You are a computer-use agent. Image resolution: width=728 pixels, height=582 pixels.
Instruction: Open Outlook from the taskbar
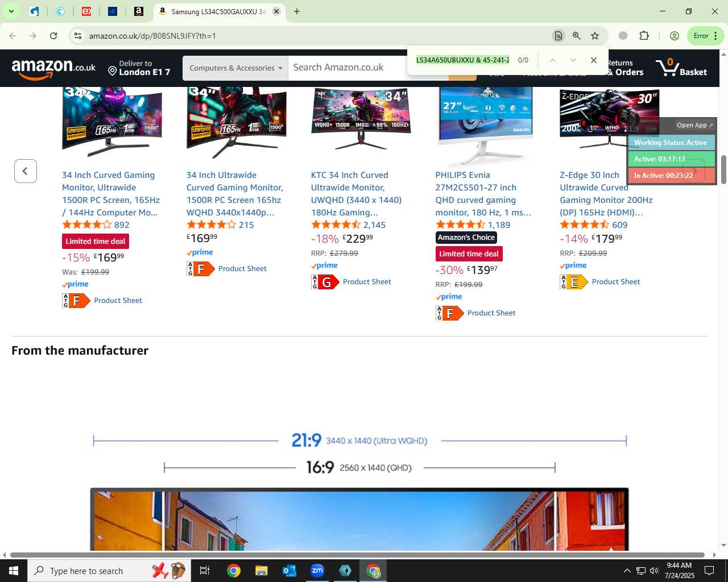pyautogui.click(x=289, y=571)
